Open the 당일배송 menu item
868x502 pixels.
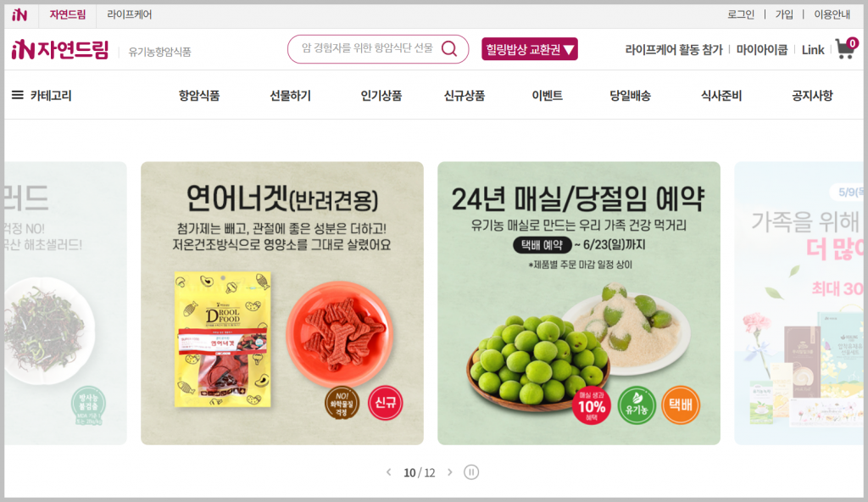coord(630,95)
